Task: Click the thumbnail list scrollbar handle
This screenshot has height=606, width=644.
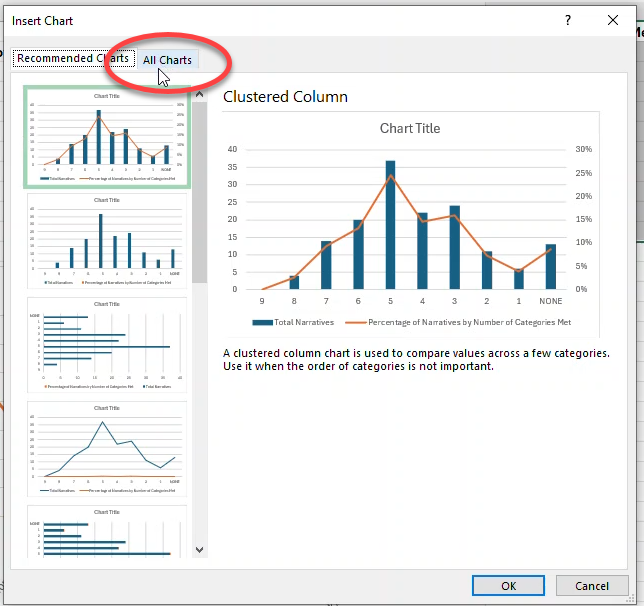Action: point(199,190)
